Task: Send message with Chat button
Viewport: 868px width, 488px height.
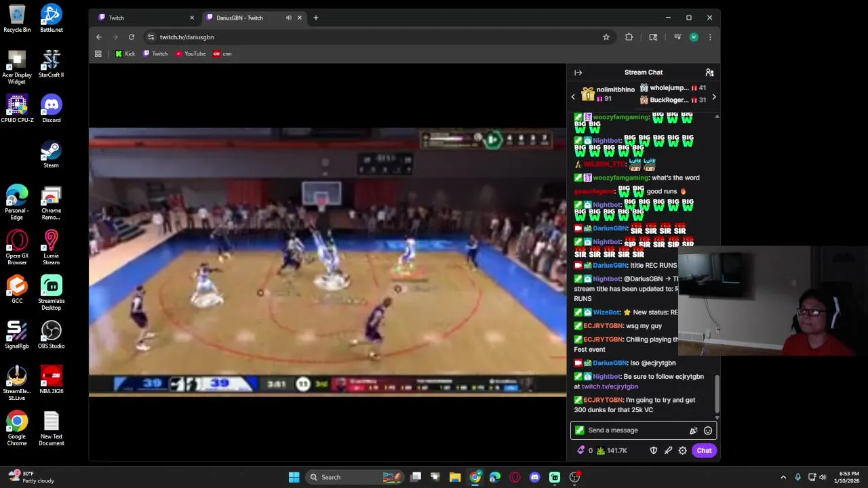Action: 704,451
